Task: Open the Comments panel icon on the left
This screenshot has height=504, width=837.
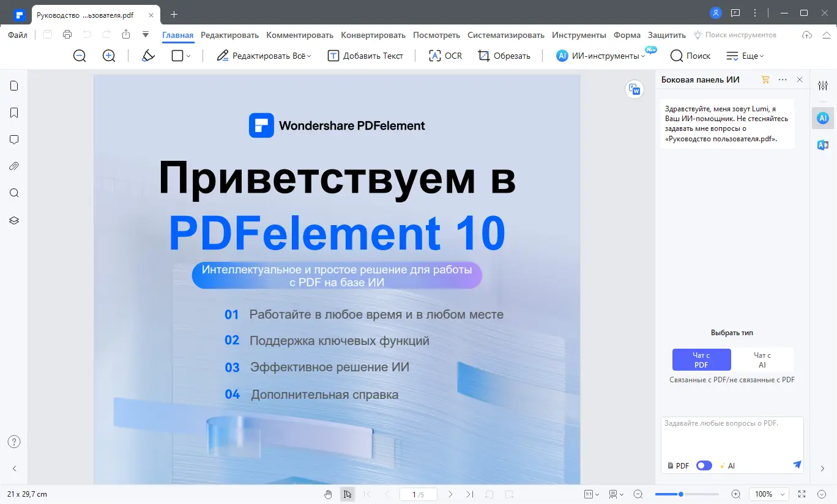Action: [13, 139]
